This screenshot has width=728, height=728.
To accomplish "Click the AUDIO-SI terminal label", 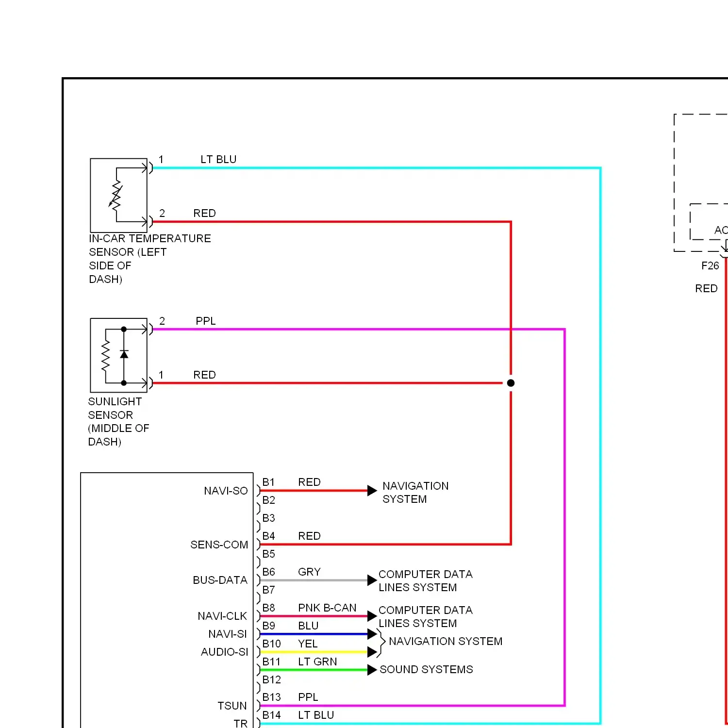I will [x=224, y=652].
